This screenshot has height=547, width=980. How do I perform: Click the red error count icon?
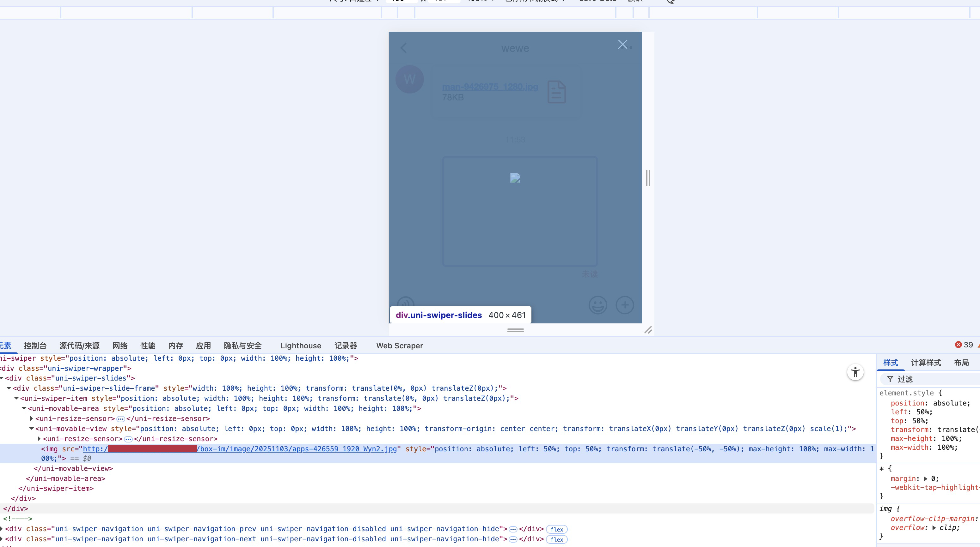coord(958,345)
